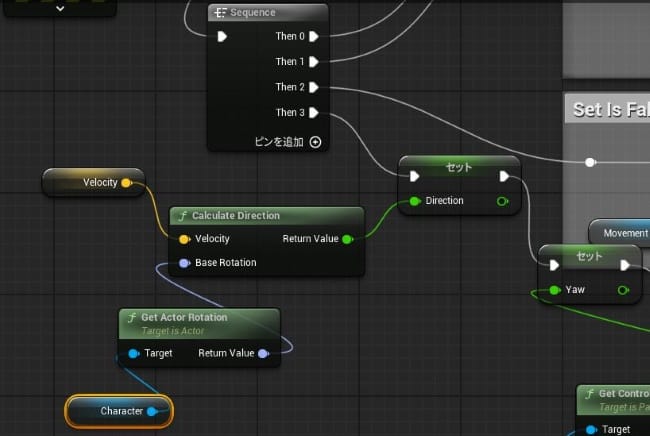650x436 pixels.
Task: Click the Yaw green input pin
Action: point(555,290)
